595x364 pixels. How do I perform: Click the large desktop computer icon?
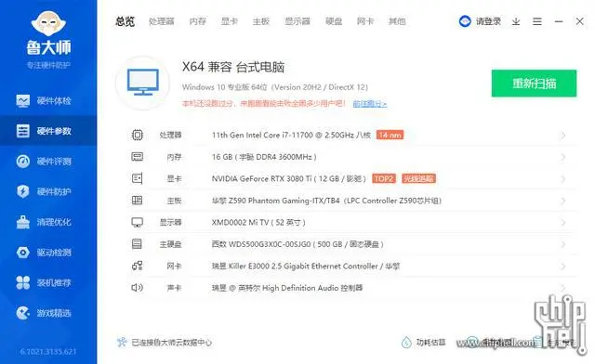(x=143, y=83)
